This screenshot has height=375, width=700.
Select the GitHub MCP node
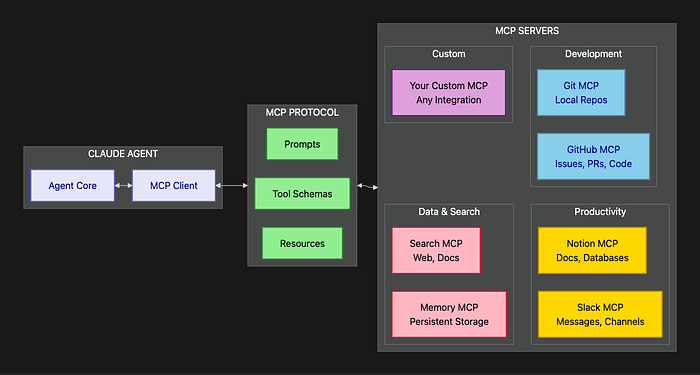[x=593, y=156]
